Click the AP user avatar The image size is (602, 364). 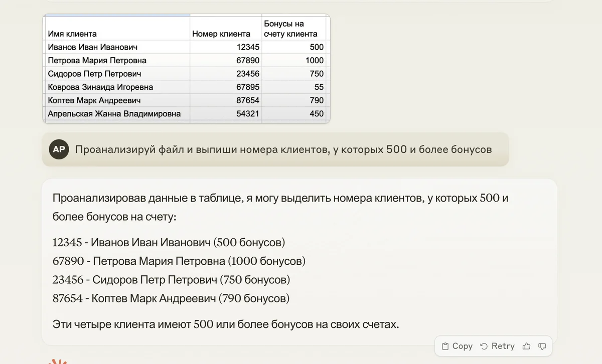[59, 149]
